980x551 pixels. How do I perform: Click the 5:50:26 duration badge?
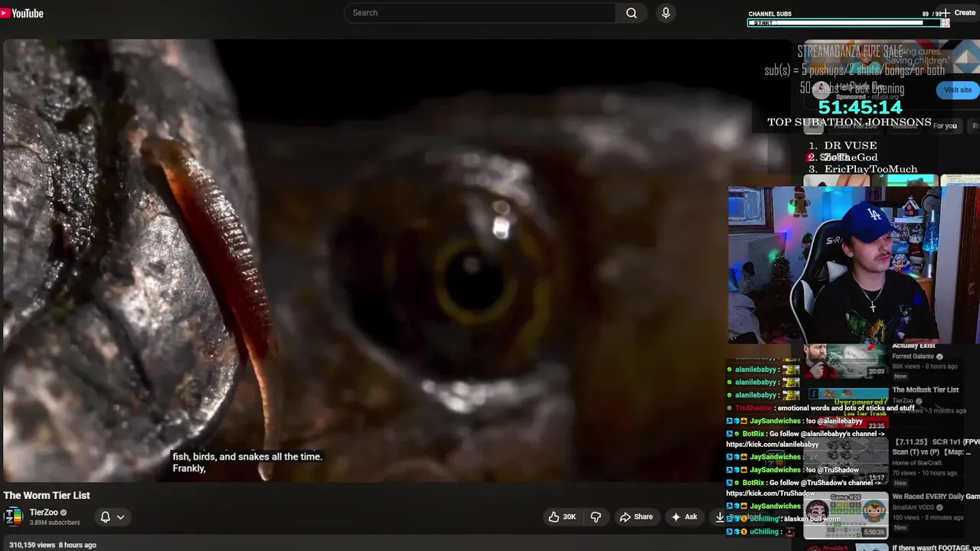[x=873, y=532]
